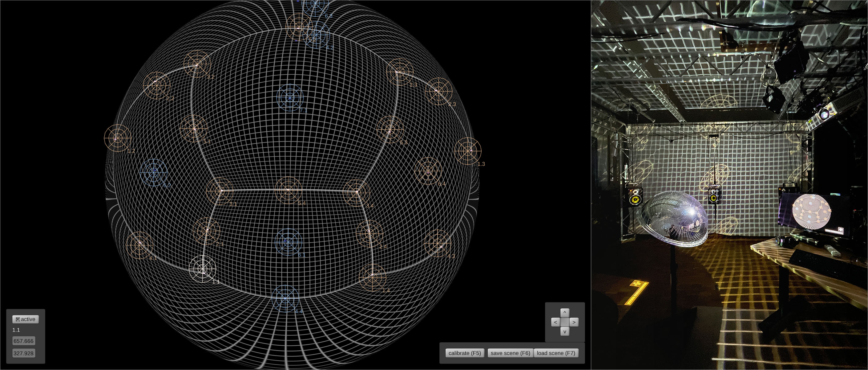Click the calibrate (F5) button
Image resolution: width=868 pixels, height=370 pixels.
(x=464, y=353)
